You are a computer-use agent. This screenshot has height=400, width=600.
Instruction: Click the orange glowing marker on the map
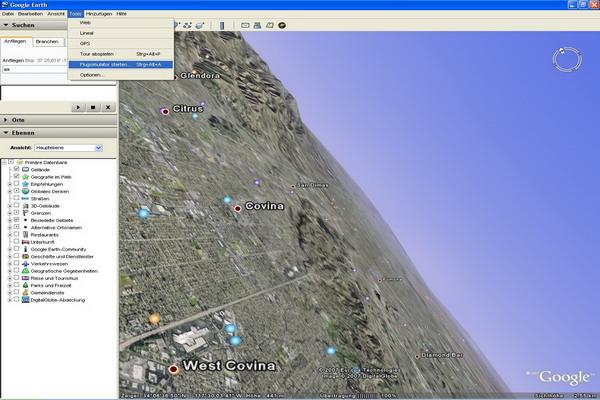(154, 318)
